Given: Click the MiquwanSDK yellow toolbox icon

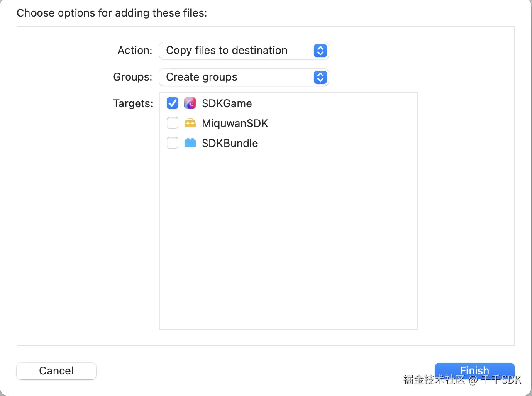Looking at the screenshot, I should click(190, 123).
